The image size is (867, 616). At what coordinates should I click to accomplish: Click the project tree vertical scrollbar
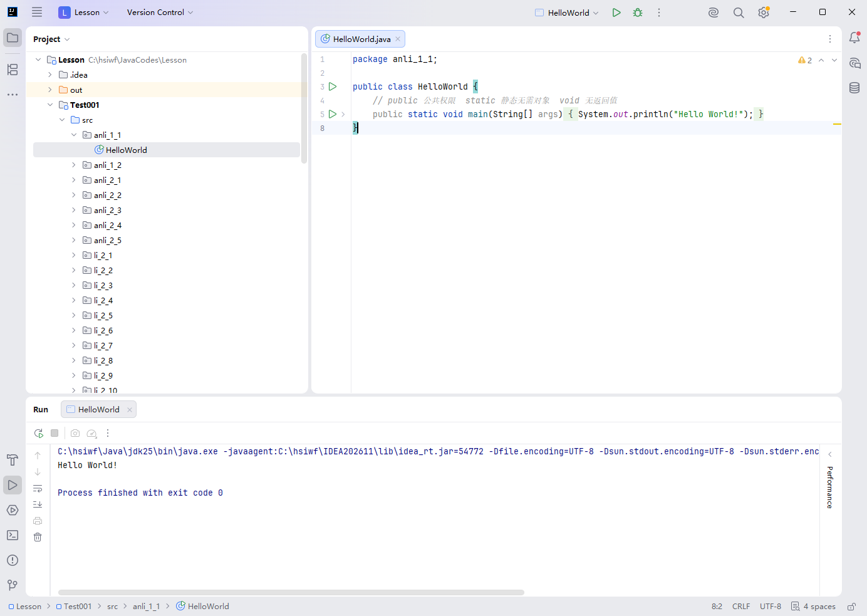click(x=304, y=108)
